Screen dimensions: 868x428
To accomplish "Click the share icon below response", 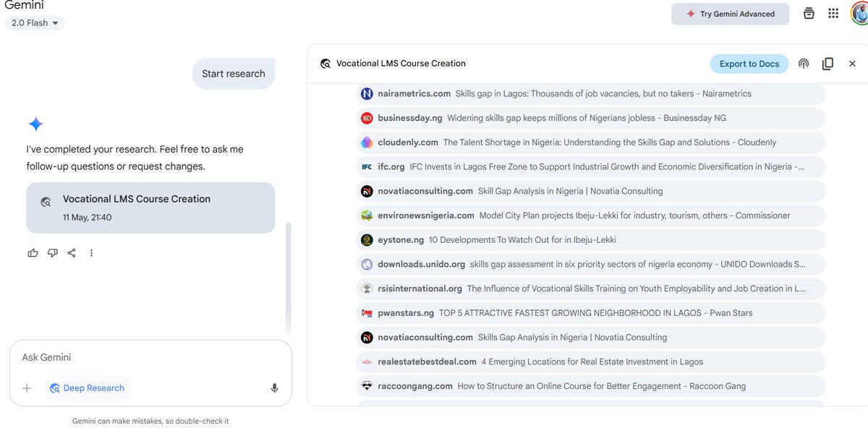I will [72, 253].
